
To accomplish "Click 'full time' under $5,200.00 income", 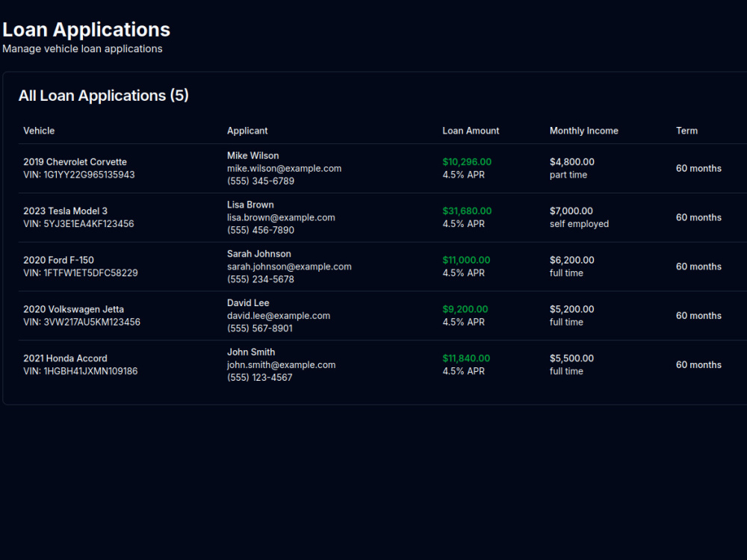I will click(x=566, y=322).
